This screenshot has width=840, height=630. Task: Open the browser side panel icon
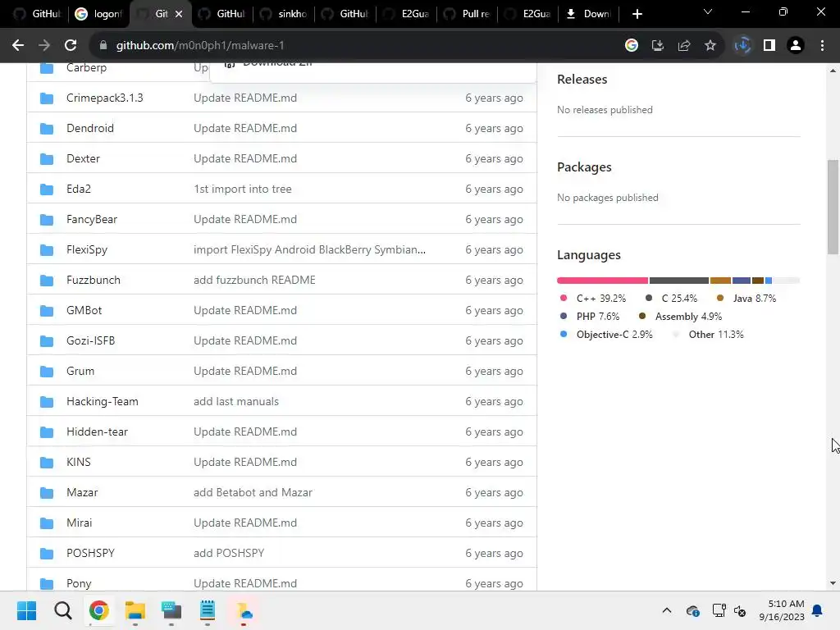point(769,46)
